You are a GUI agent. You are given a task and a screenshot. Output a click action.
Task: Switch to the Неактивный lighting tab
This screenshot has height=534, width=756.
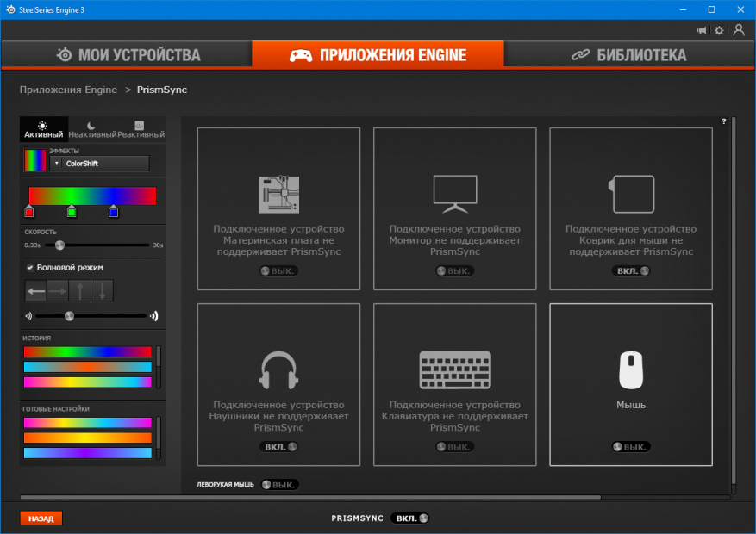tap(92, 129)
